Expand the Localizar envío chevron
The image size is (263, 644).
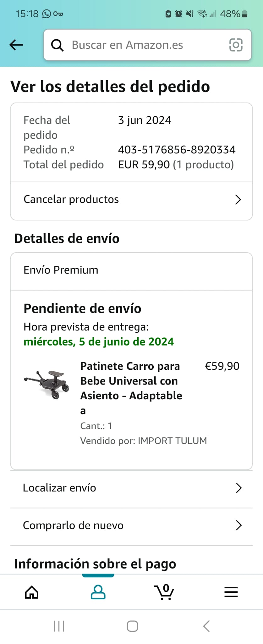[x=239, y=488]
